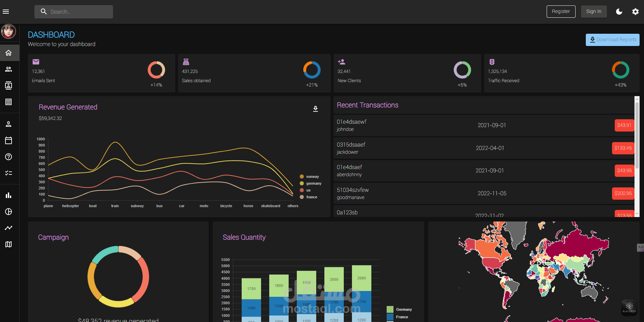The image size is (644, 322).
Task: Click the $43.95 amount badge
Action: coord(624,170)
